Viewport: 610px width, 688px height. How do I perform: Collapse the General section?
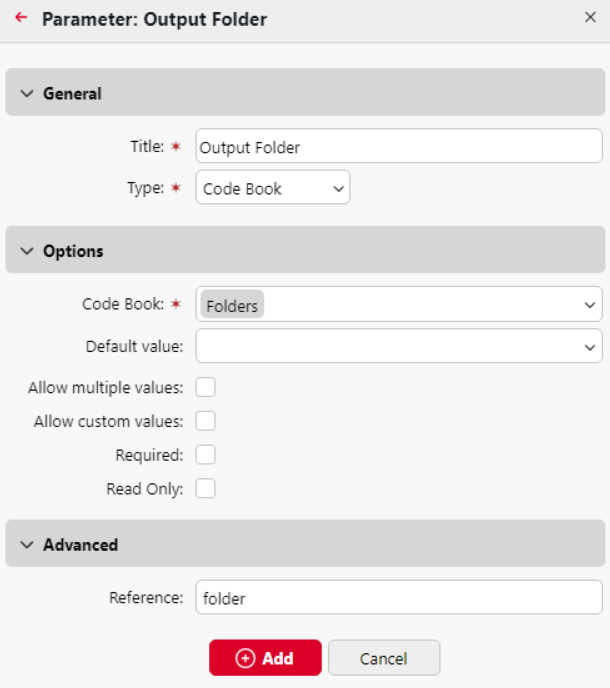coord(27,93)
